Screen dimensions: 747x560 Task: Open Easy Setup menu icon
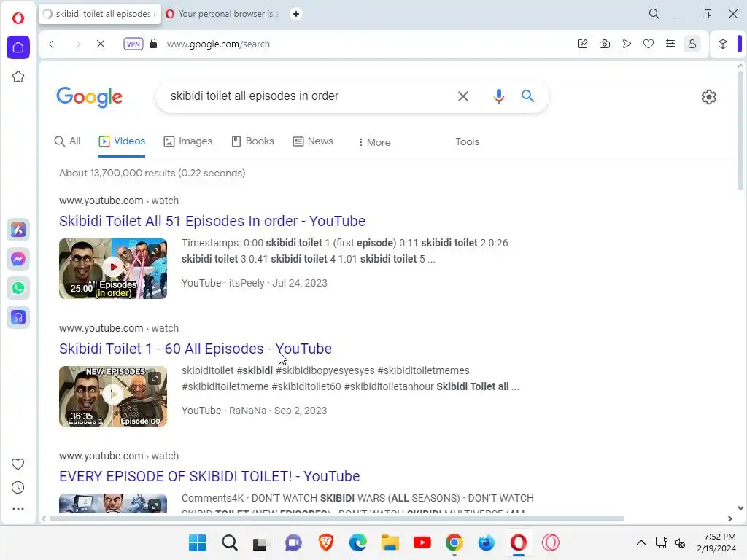click(x=670, y=44)
